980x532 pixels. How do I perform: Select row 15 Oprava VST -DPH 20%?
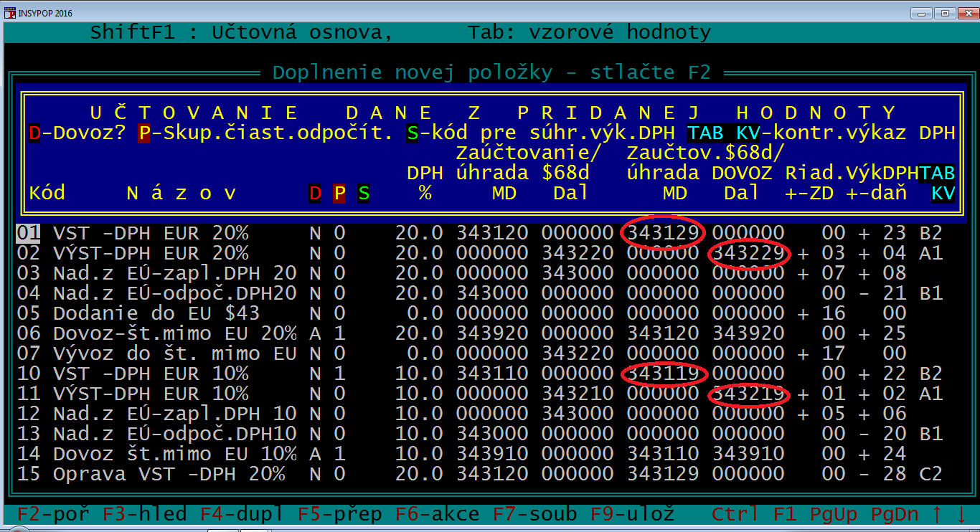[479, 474]
